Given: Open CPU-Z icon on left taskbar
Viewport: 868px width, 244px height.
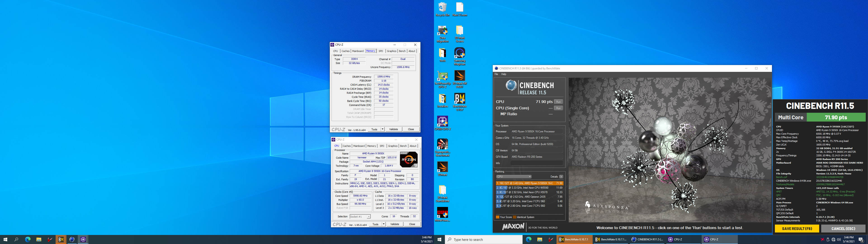Looking at the screenshot, I should point(83,239).
